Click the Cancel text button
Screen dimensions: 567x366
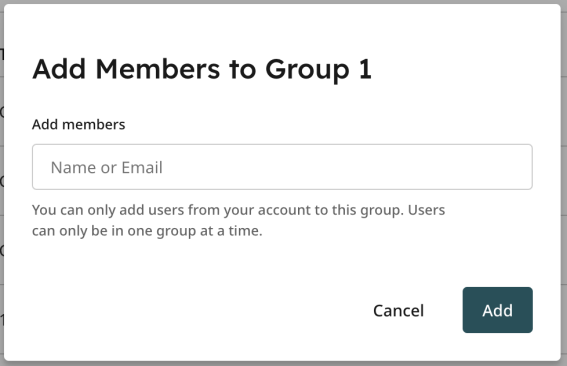[398, 310]
